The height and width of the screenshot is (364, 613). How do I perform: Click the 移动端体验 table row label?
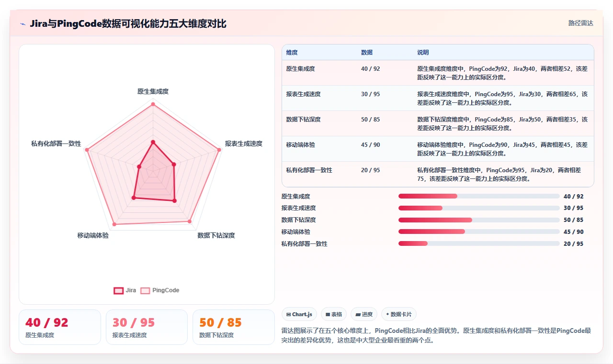(301, 145)
